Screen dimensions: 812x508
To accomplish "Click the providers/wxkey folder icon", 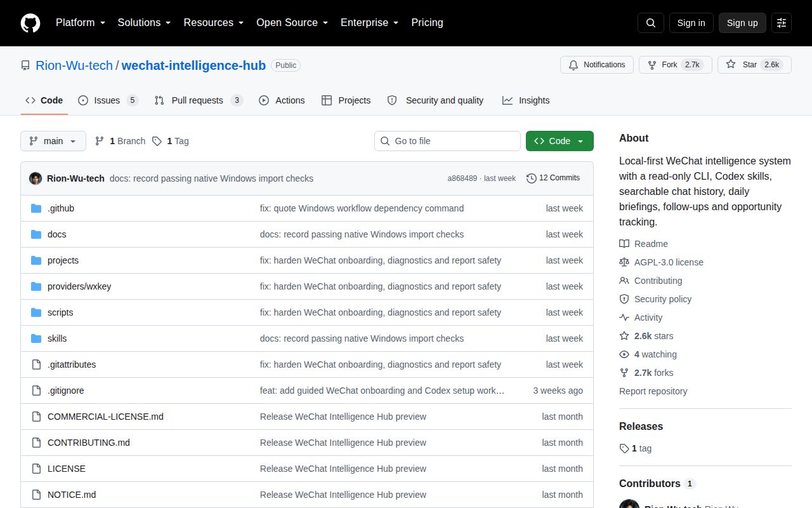I will coord(36,286).
